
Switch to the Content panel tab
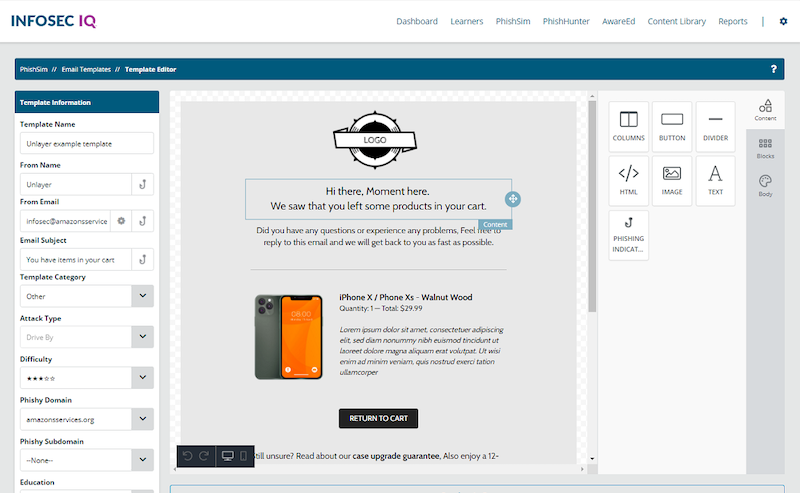765,110
